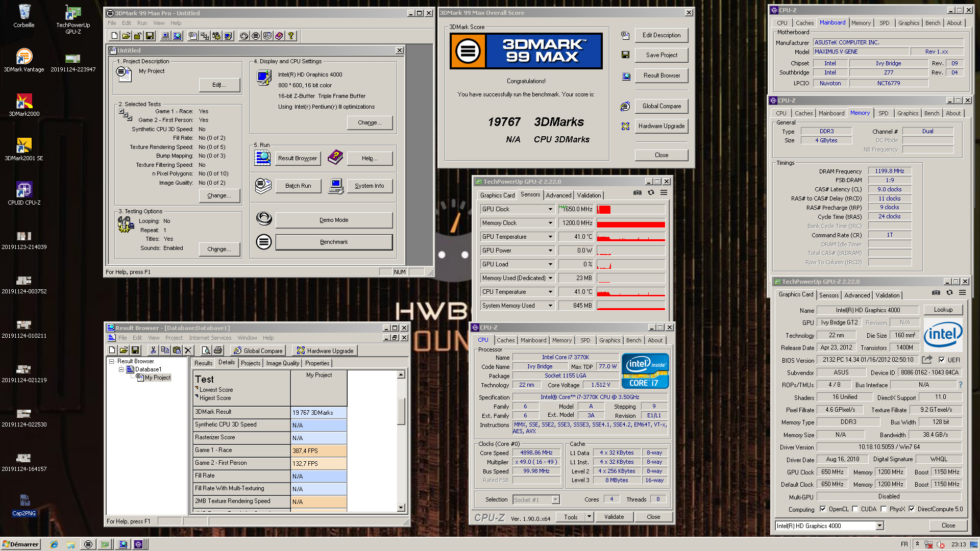Open Intel(R) HD Graphics 4000 GPU selector dropdown
Screen dimensions: 980x551
click(879, 525)
